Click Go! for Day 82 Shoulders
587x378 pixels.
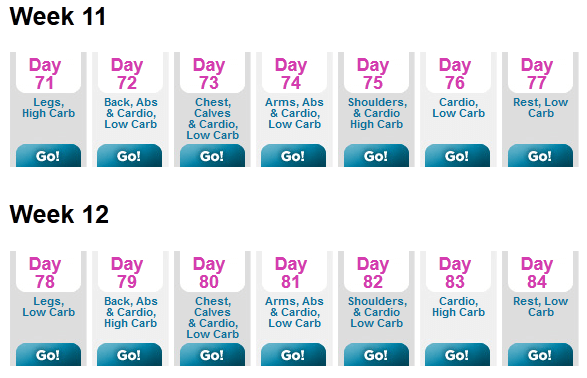pyautogui.click(x=376, y=355)
